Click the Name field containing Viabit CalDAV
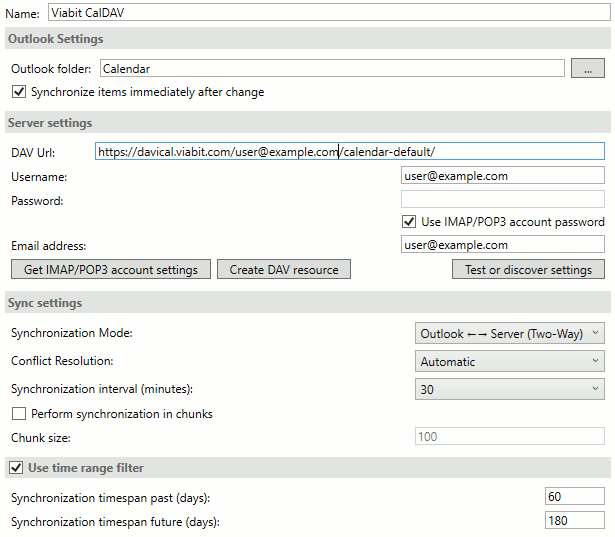Viewport: 615px width, 537px height. pos(329,13)
